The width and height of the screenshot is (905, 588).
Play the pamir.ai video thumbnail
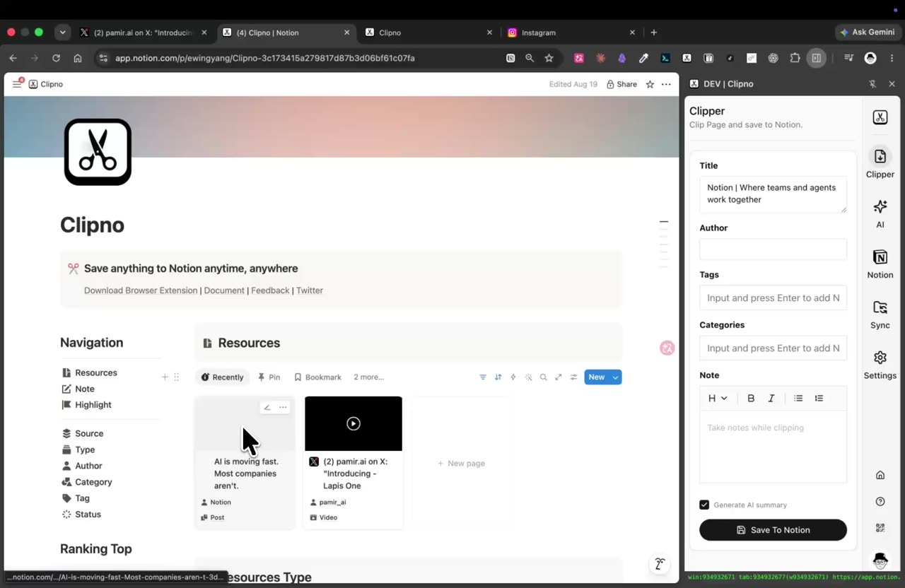[x=354, y=423]
